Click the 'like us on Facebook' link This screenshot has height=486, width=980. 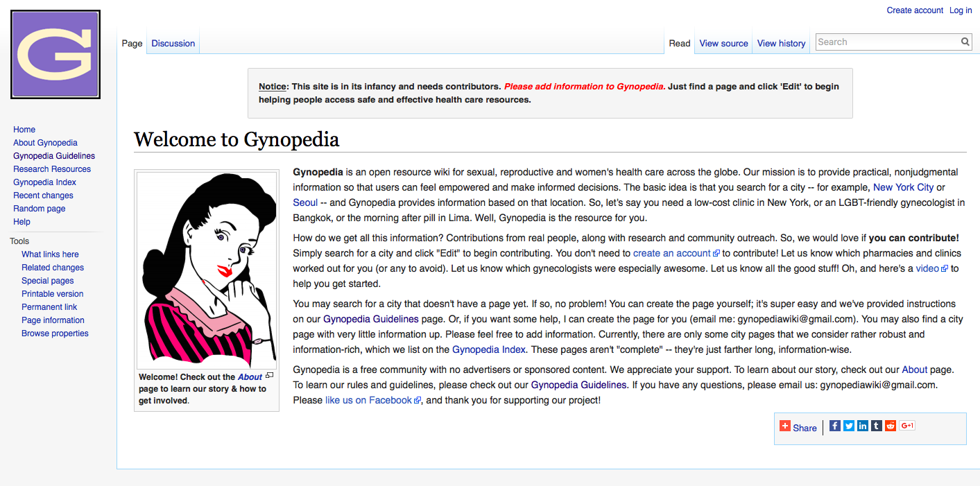pos(368,399)
